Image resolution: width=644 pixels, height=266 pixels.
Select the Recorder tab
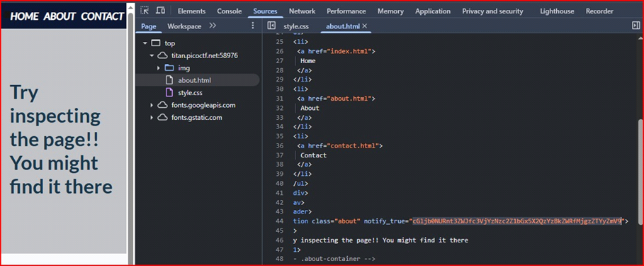tap(599, 11)
